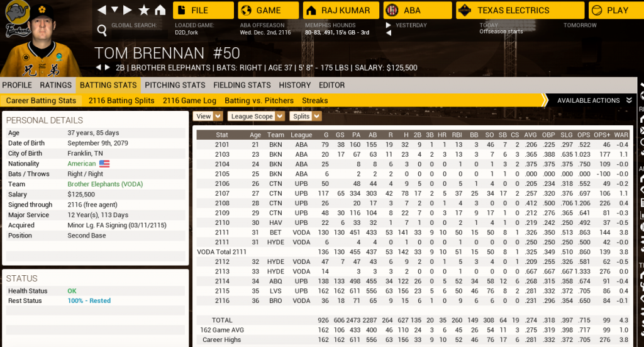Screen dimensions: 644x347
Task: Open the 2116 Game Log sub-tab
Action: coord(189,100)
